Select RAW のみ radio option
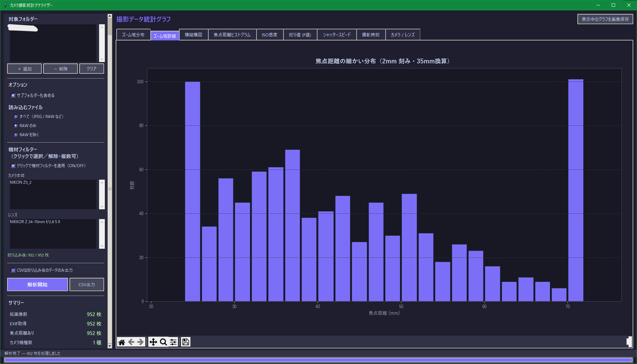 [x=16, y=125]
